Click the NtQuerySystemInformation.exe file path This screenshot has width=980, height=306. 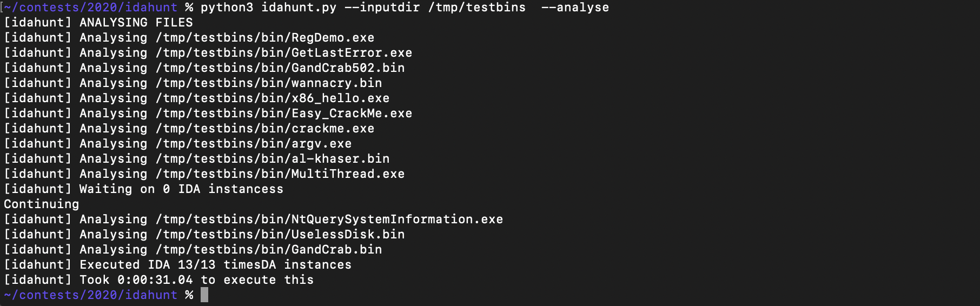coord(329,219)
